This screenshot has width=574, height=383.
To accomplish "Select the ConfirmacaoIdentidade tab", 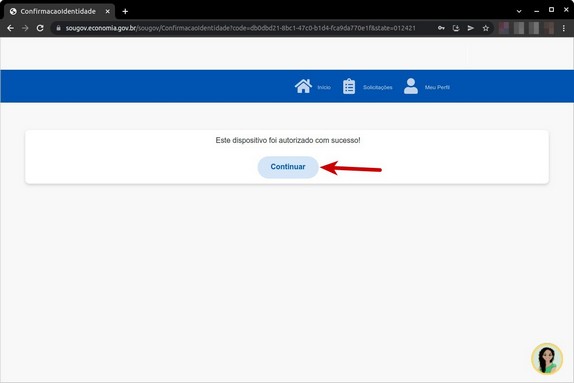I will point(60,11).
